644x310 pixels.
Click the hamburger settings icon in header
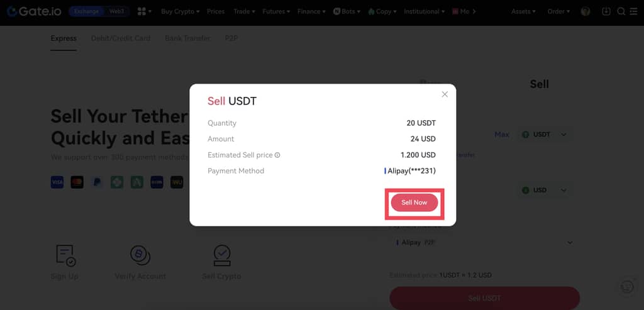pyautogui.click(x=634, y=11)
